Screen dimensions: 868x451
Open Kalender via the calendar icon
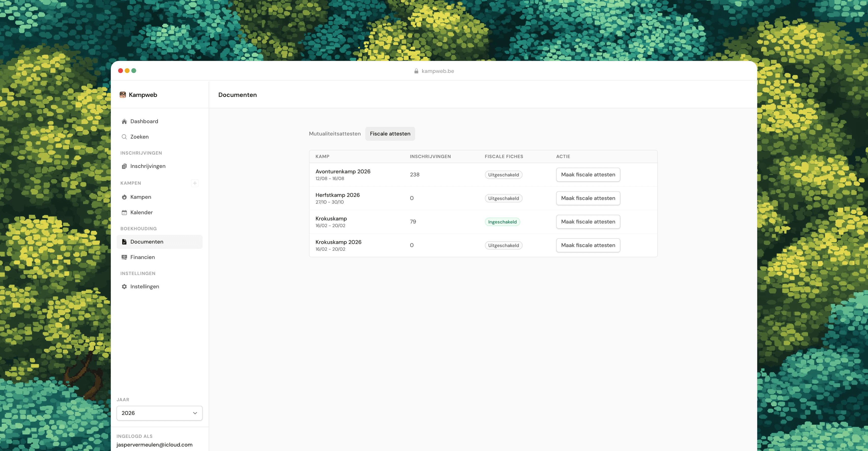click(x=124, y=212)
